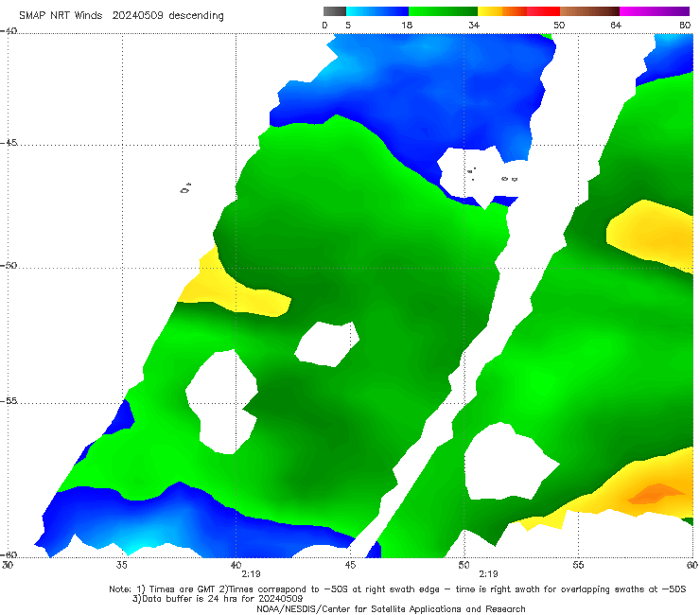Click the color bar label "64"
700x615 pixels.
coord(616,26)
